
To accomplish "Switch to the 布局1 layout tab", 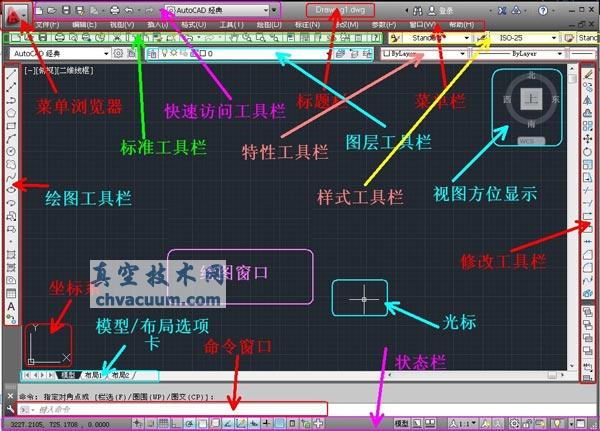I will click(93, 375).
